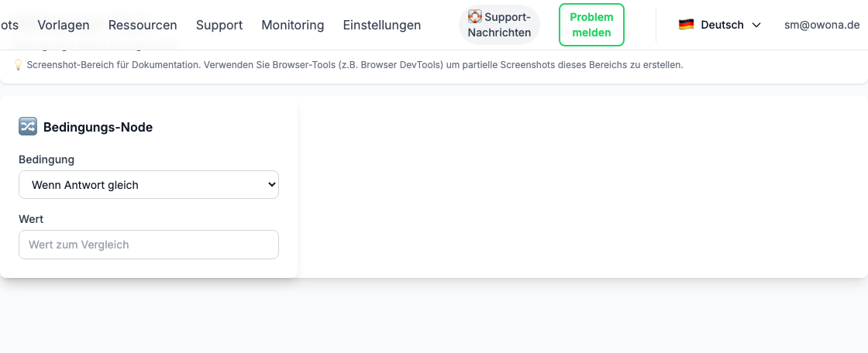Focus the Wert zum Vergleich input field

pos(148,245)
